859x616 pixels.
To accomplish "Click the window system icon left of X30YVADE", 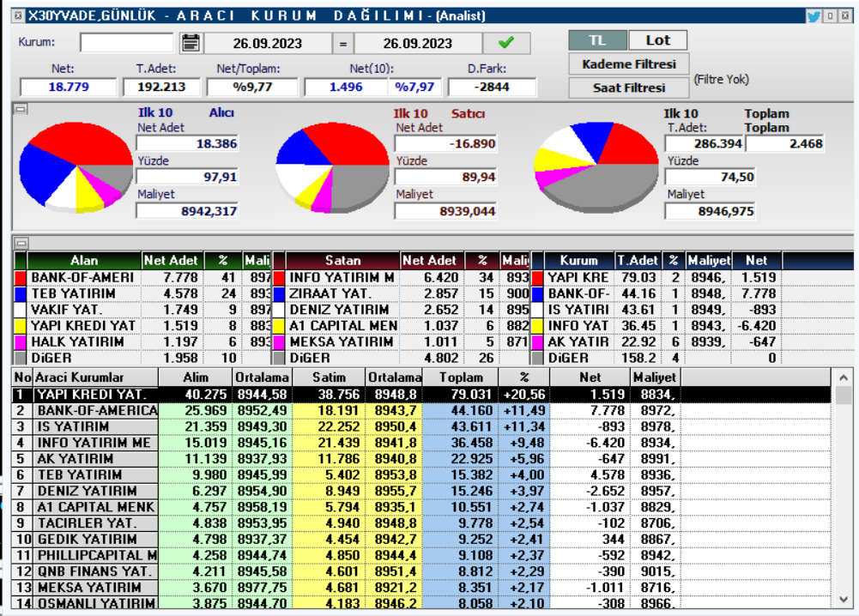I will (x=18, y=15).
